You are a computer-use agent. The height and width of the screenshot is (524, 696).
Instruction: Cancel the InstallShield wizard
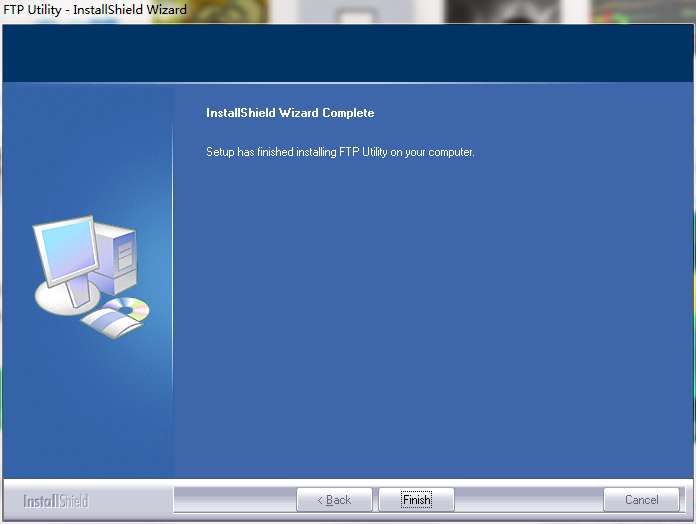641,500
